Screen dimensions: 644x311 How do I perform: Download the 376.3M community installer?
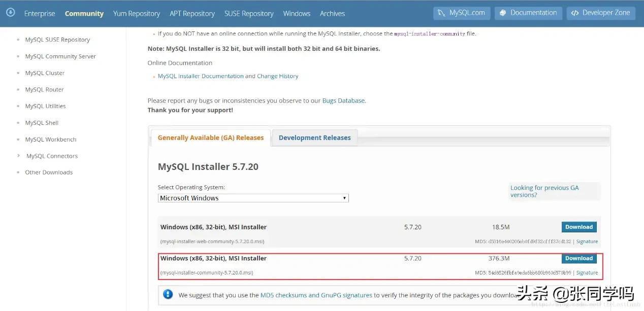(x=579, y=258)
